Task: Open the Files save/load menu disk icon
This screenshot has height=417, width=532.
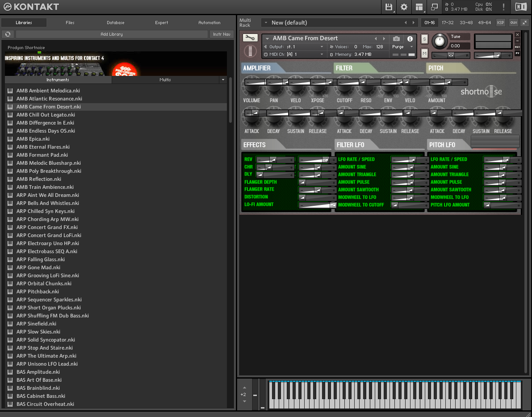Action: [x=389, y=7]
